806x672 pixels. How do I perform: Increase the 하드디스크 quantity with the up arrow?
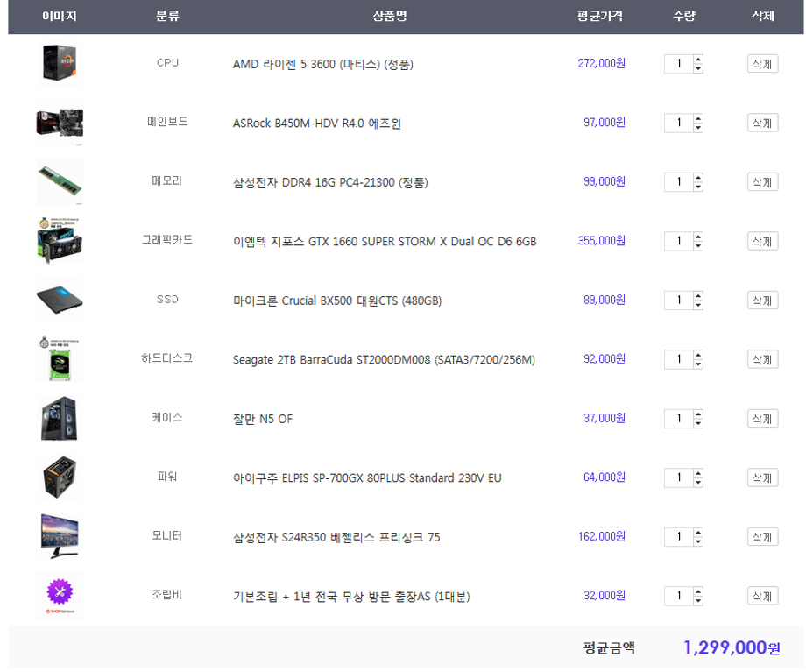698,356
